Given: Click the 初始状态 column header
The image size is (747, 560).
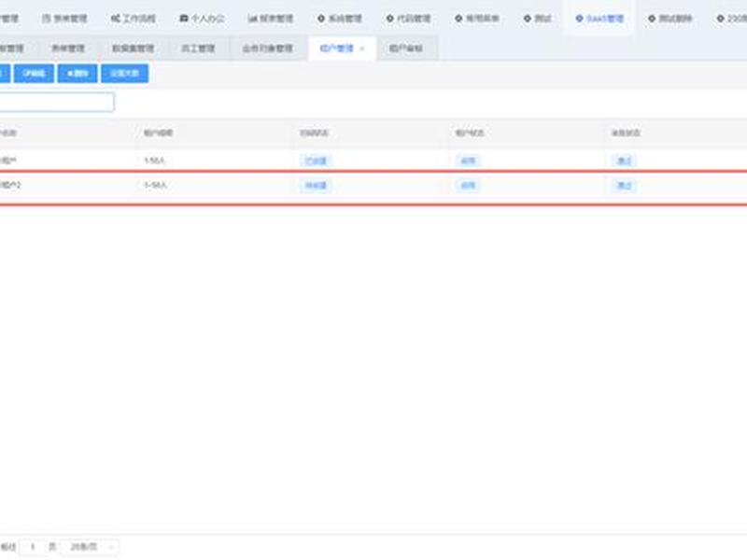Looking at the screenshot, I should 314,133.
